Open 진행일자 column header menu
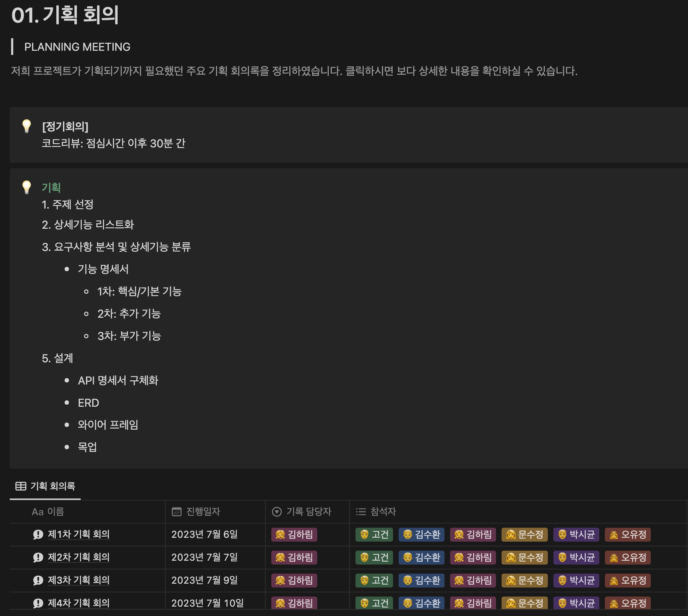The image size is (688, 616). pos(203,512)
